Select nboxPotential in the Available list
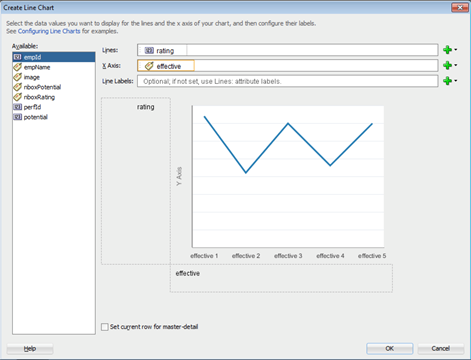Viewport: 471px width, 360px height. tap(54, 87)
